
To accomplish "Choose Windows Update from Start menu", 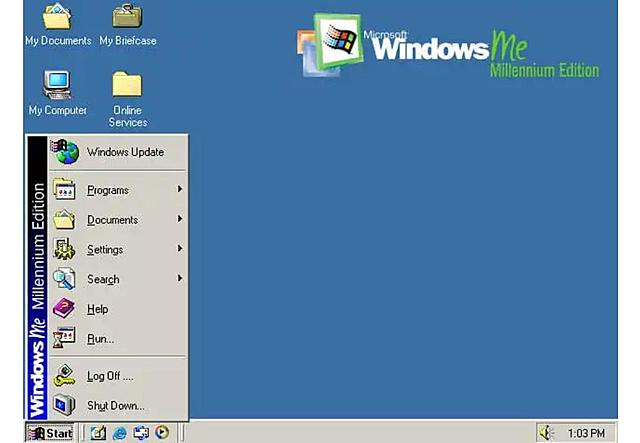I will click(x=118, y=152).
